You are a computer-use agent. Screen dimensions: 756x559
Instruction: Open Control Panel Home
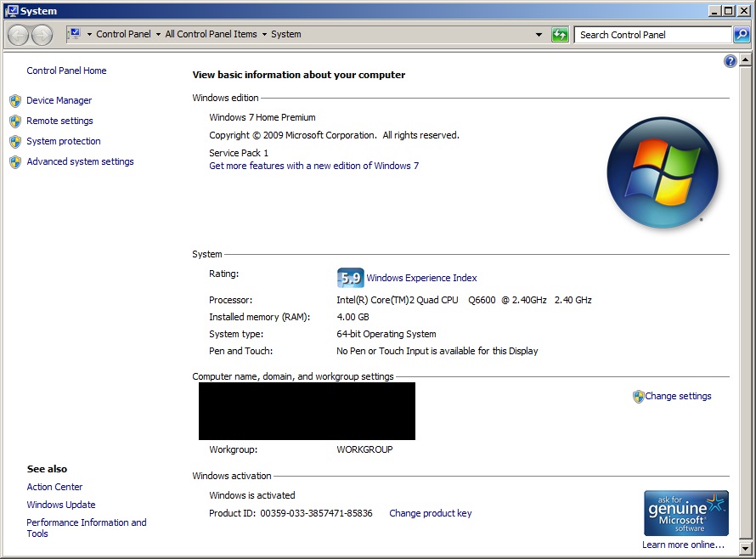66,71
